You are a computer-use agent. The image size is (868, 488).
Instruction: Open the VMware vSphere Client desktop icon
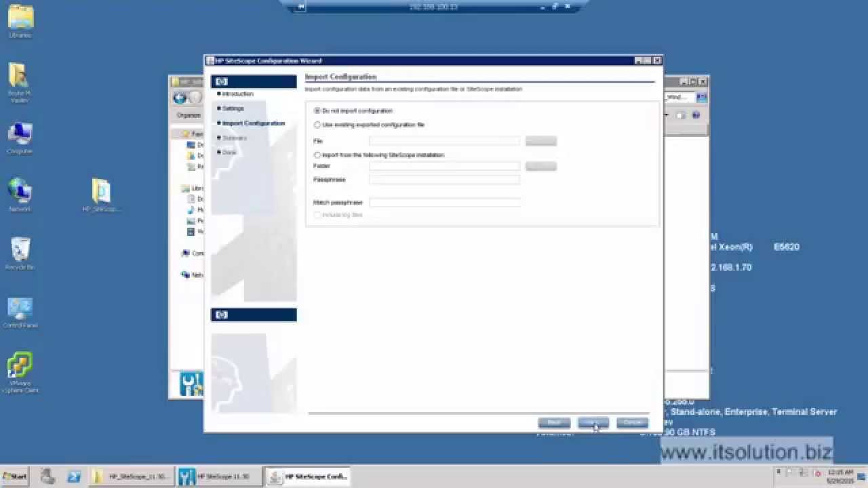tap(20, 372)
